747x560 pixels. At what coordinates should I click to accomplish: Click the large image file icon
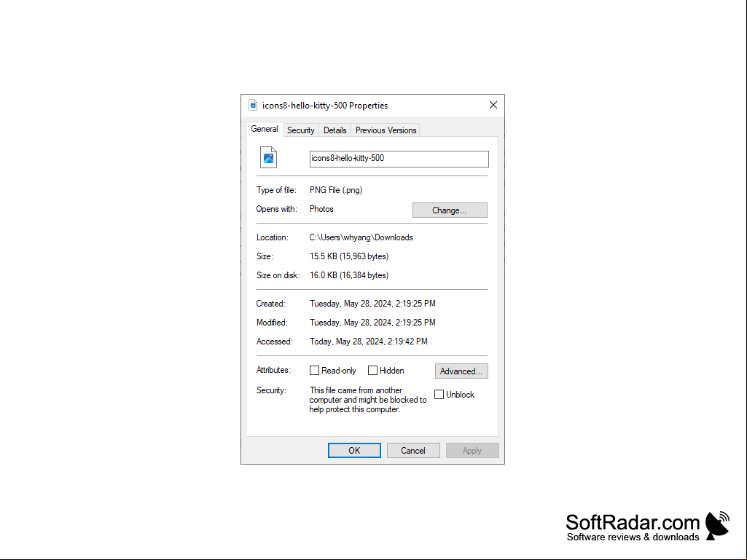268,157
